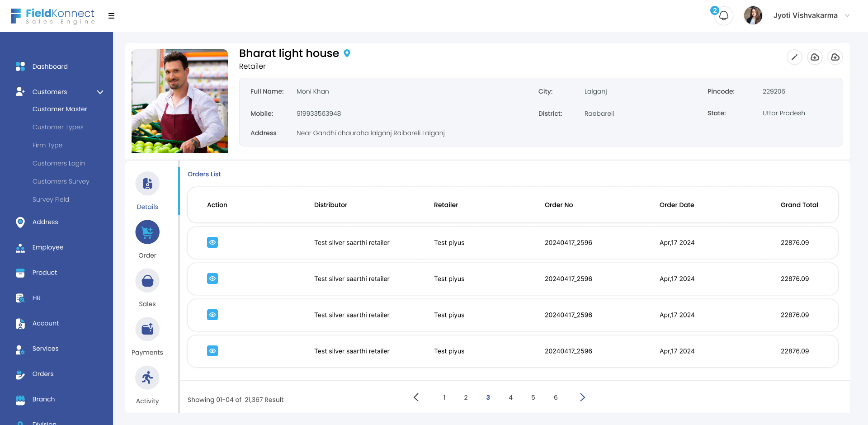This screenshot has height=425, width=868.
Task: Click the Orders List heading
Action: click(x=204, y=174)
